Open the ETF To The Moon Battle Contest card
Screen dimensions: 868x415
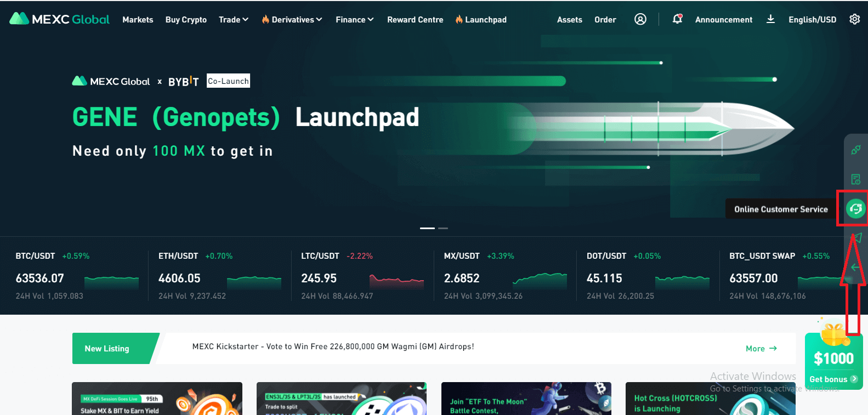[x=526, y=399]
